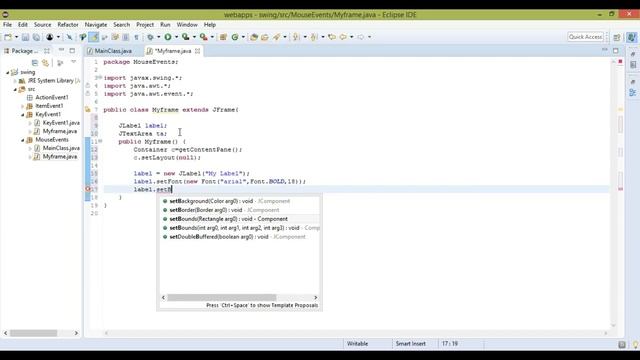Click the Run with Coverage toolbar icon
Viewport: 640px width, 360px height.
[186, 37]
